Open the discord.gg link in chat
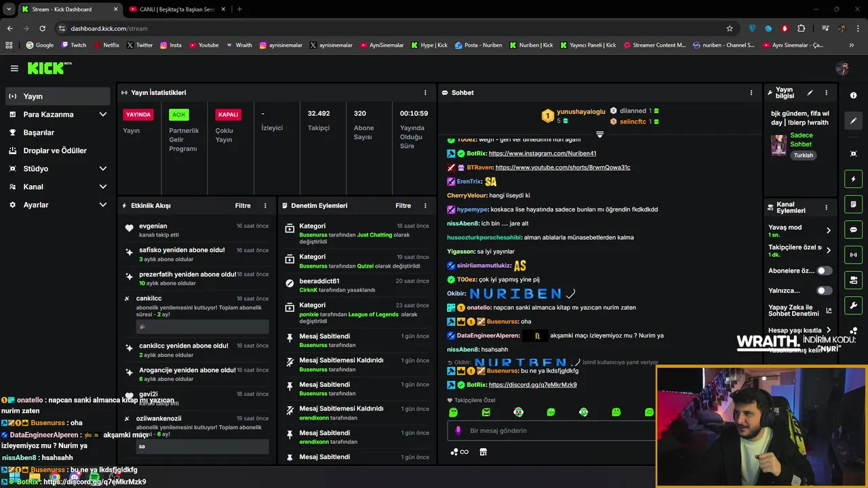Image resolution: width=868 pixels, height=488 pixels. click(532, 384)
